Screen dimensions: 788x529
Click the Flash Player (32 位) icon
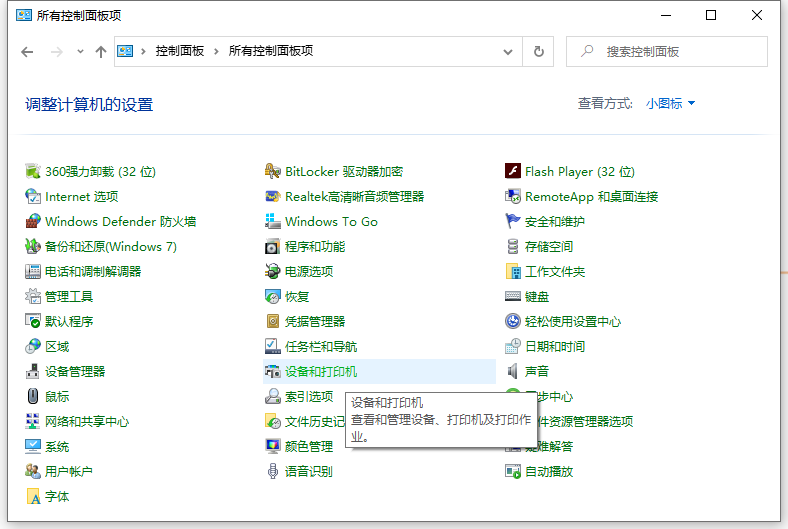[x=513, y=172]
